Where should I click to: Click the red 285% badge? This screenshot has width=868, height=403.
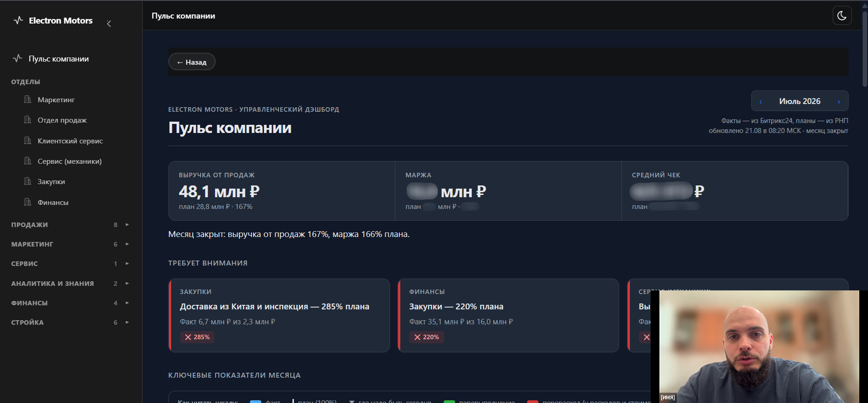click(x=197, y=337)
